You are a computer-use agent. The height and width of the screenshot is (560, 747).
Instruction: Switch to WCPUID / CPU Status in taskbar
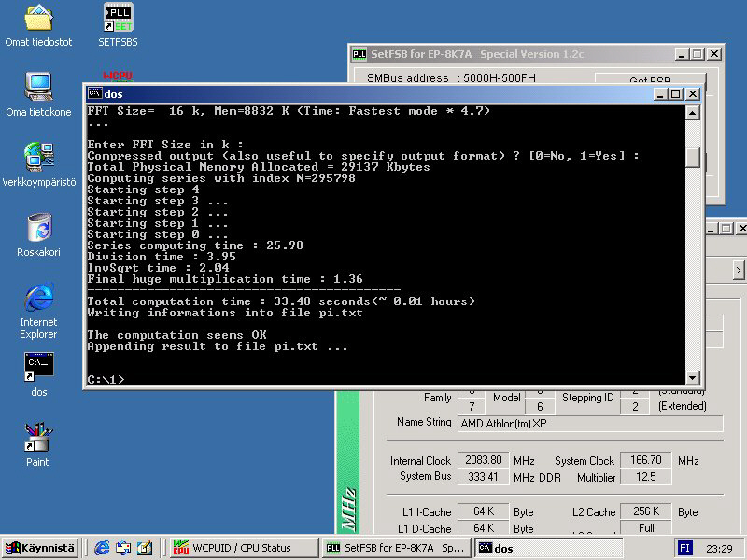pyautogui.click(x=241, y=548)
